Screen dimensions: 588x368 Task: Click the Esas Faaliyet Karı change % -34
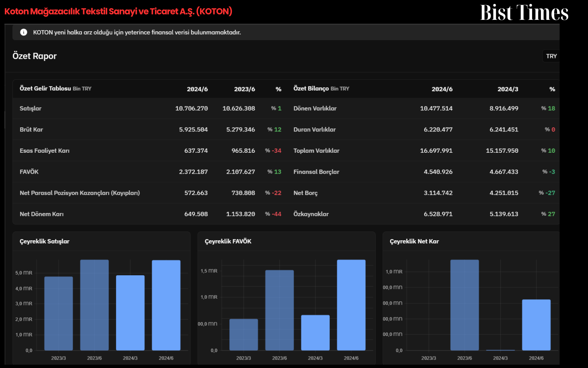point(273,151)
